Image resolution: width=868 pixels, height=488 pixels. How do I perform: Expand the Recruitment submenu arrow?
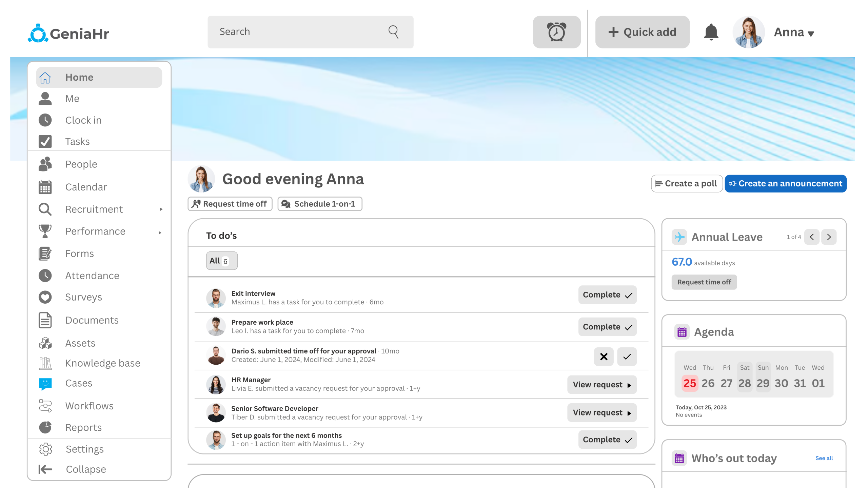click(161, 209)
